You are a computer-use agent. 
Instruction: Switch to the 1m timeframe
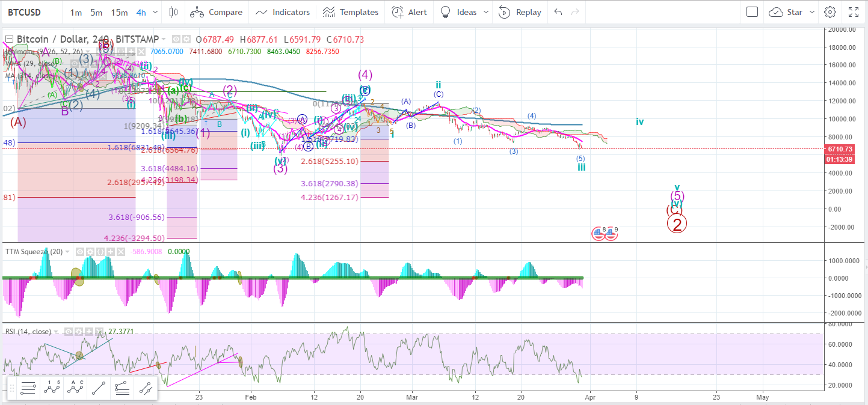pyautogui.click(x=76, y=12)
